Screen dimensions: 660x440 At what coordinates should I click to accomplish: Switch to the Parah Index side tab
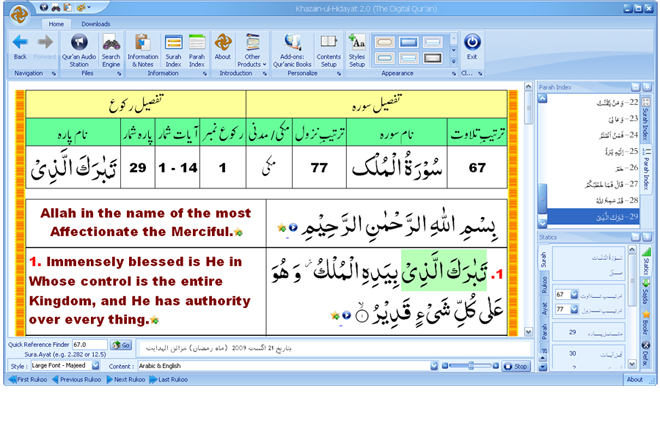pos(646,171)
